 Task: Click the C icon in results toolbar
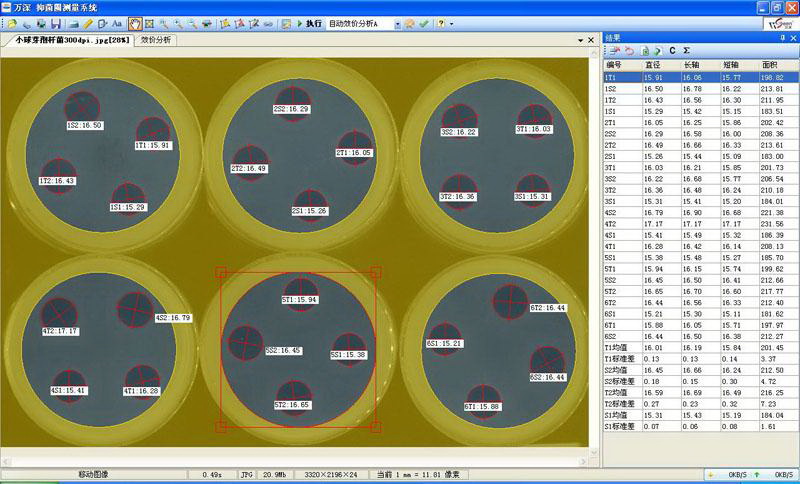pos(672,51)
